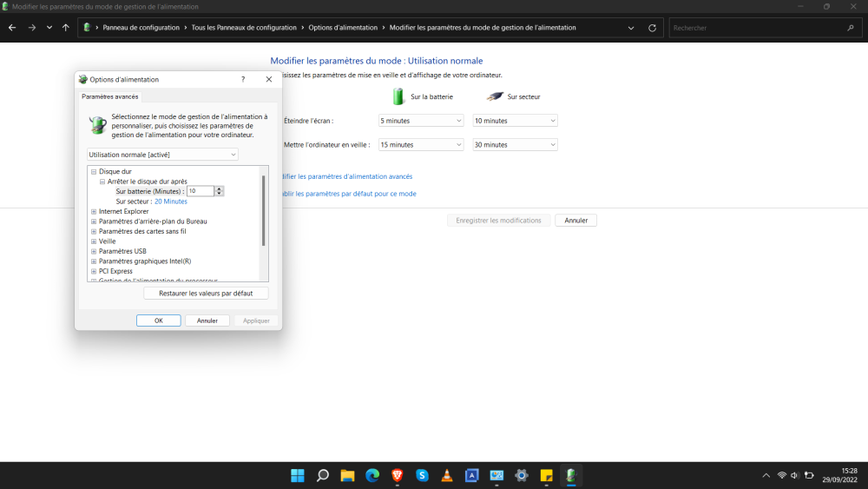Open Skype from the taskbar
Image resolution: width=868 pixels, height=489 pixels.
pos(422,475)
